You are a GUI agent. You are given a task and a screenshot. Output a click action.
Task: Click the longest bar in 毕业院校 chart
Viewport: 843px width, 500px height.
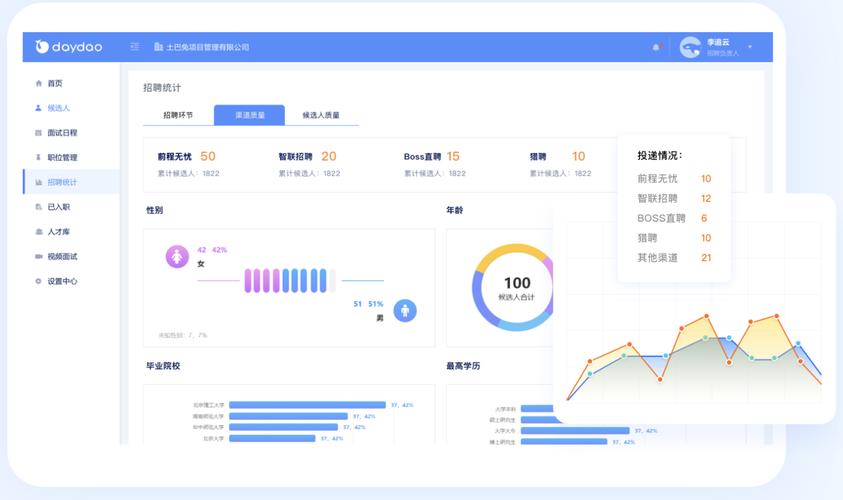click(x=308, y=405)
